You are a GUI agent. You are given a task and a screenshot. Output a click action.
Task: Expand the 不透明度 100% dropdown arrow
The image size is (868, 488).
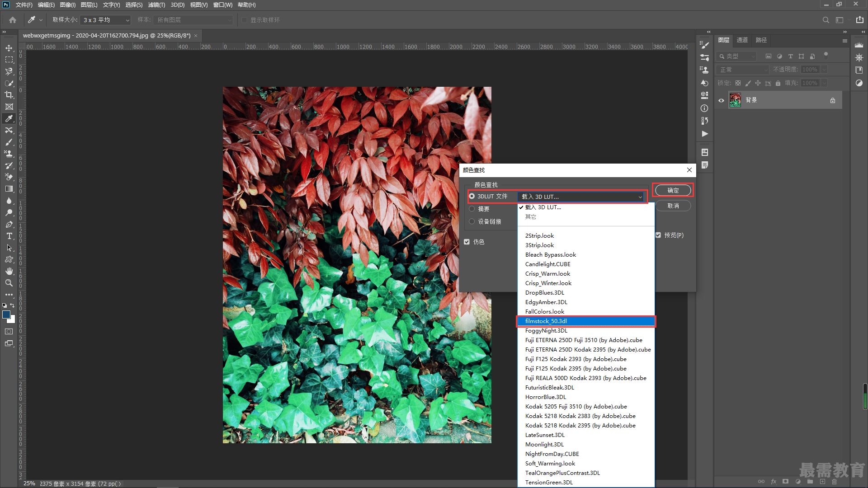pos(824,70)
